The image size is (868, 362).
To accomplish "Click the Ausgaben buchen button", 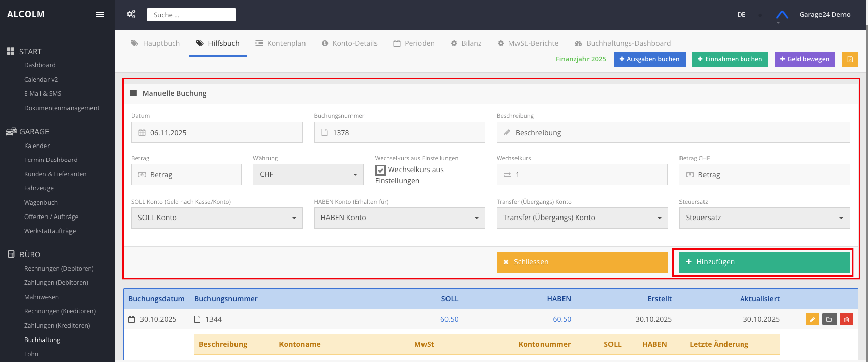I will coord(649,59).
